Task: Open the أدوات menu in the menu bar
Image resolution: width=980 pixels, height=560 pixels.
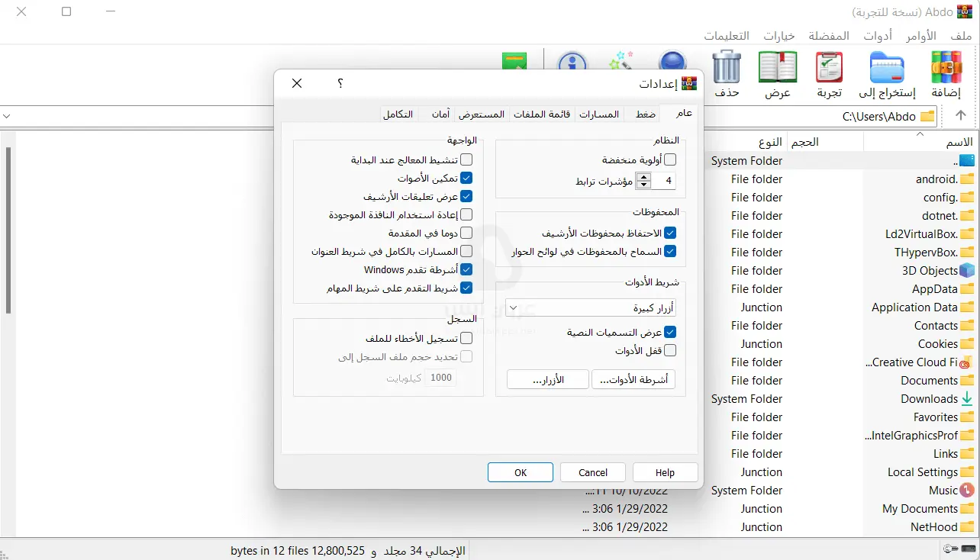Action: (x=878, y=35)
